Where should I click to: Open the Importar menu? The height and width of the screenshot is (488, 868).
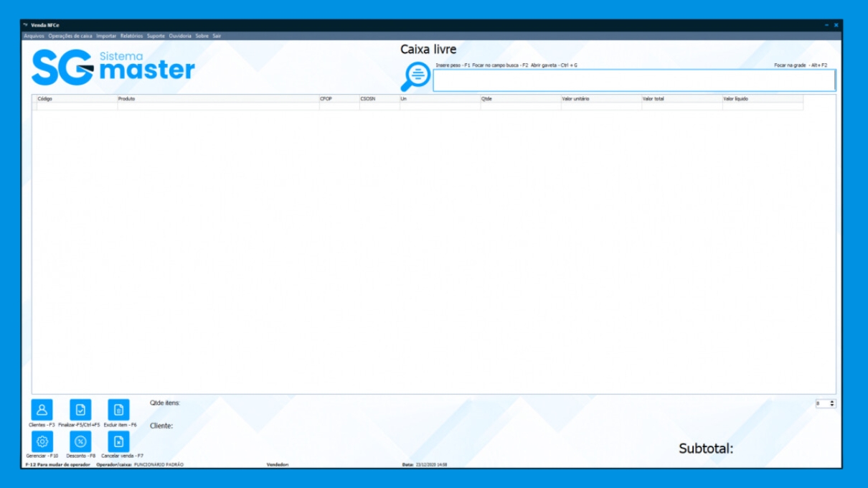(106, 36)
